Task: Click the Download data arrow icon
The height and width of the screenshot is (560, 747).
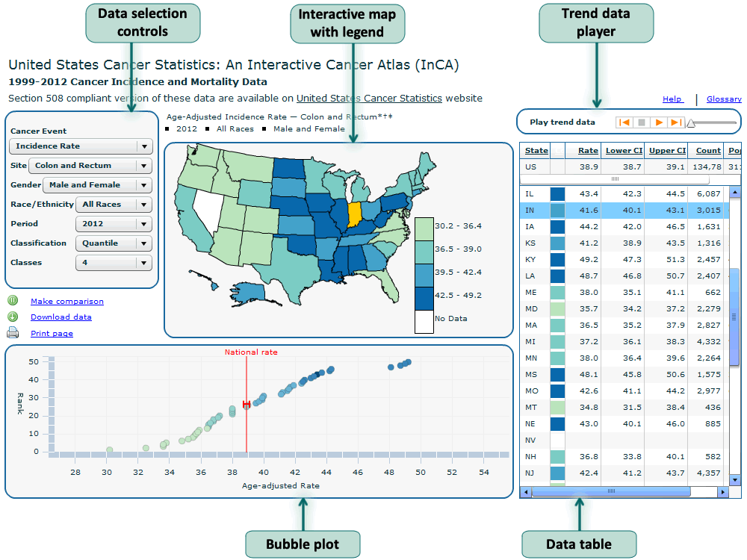Action: coord(13,317)
